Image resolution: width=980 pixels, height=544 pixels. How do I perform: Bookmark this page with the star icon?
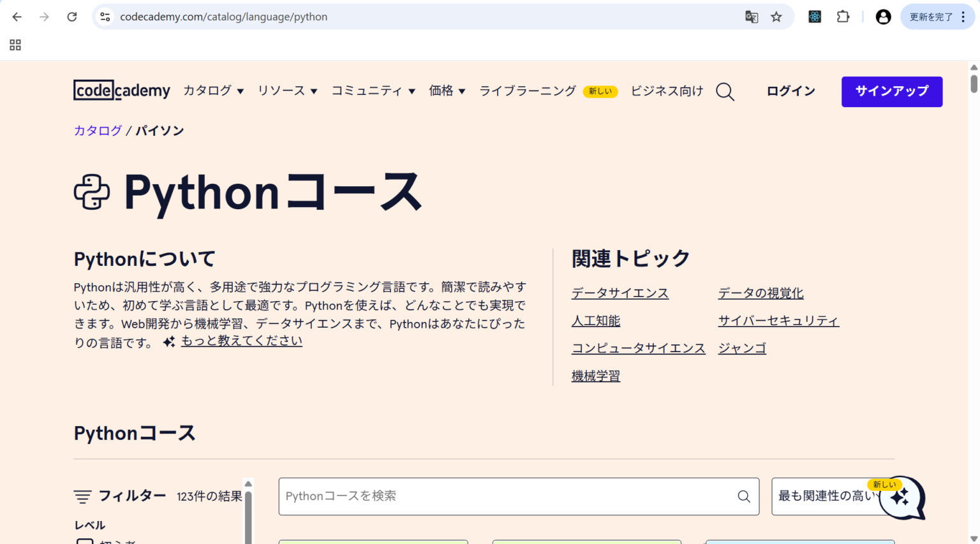pyautogui.click(x=776, y=17)
